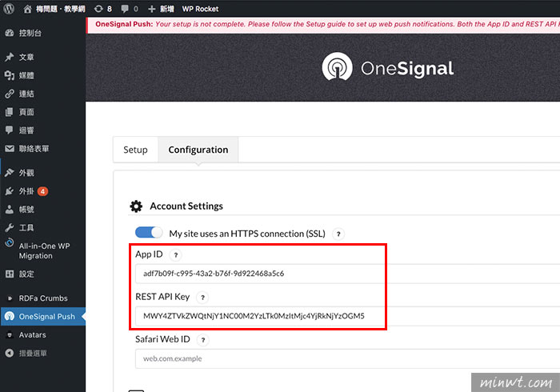Open RDFa Crumbs menu item
This screenshot has width=560, height=392.
click(43, 298)
